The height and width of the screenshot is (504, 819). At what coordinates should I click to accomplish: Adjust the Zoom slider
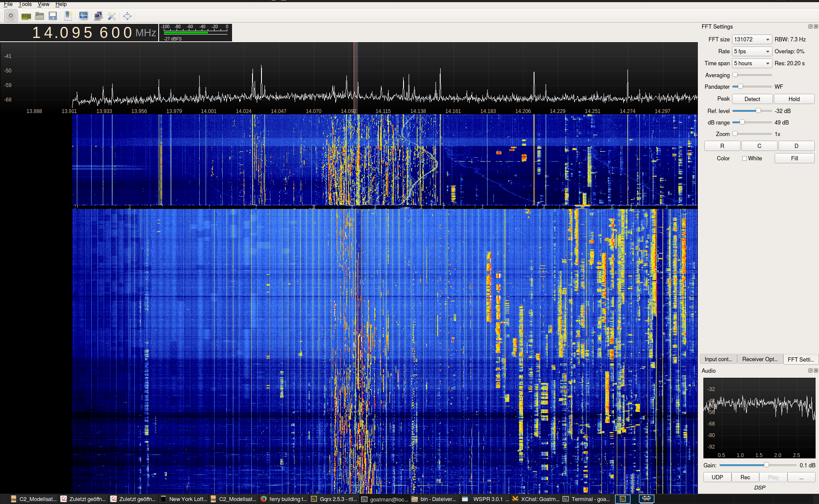[x=752, y=134]
